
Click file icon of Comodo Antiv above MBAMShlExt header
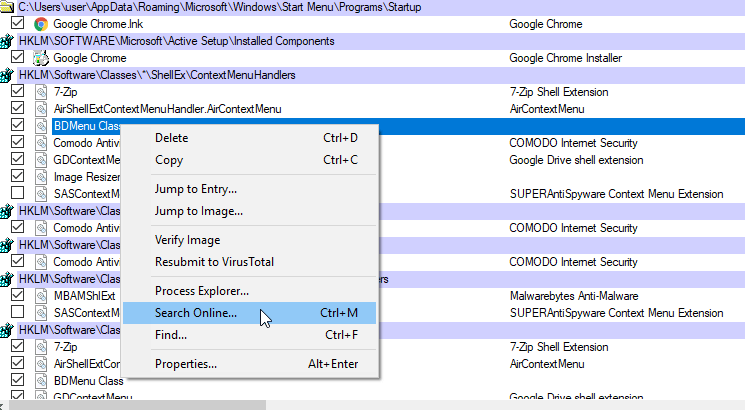pos(41,262)
